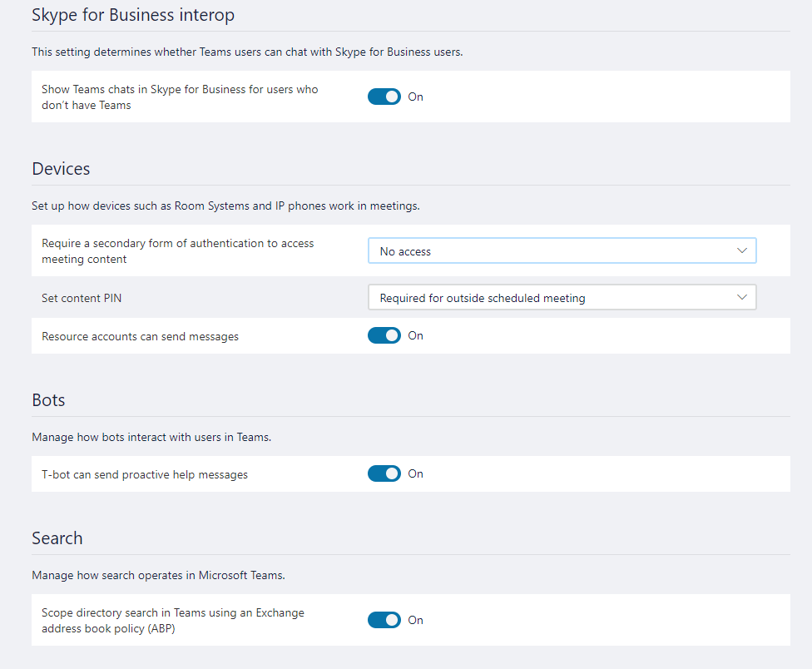
Task: Click 'Resource accounts can send messages' label
Action: pos(141,336)
